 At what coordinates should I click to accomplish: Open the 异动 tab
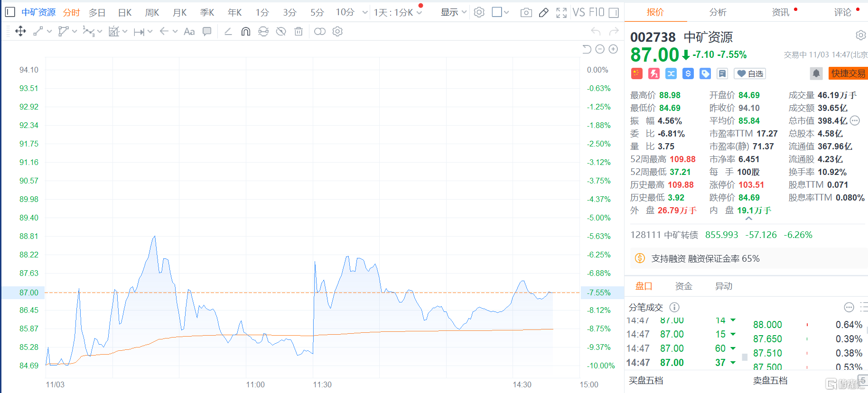[724, 286]
